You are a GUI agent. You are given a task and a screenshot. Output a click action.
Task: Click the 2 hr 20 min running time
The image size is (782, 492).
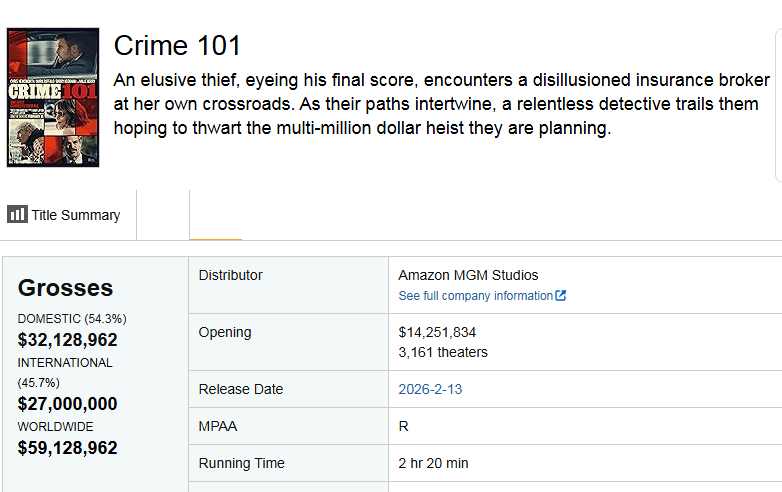[x=433, y=463]
